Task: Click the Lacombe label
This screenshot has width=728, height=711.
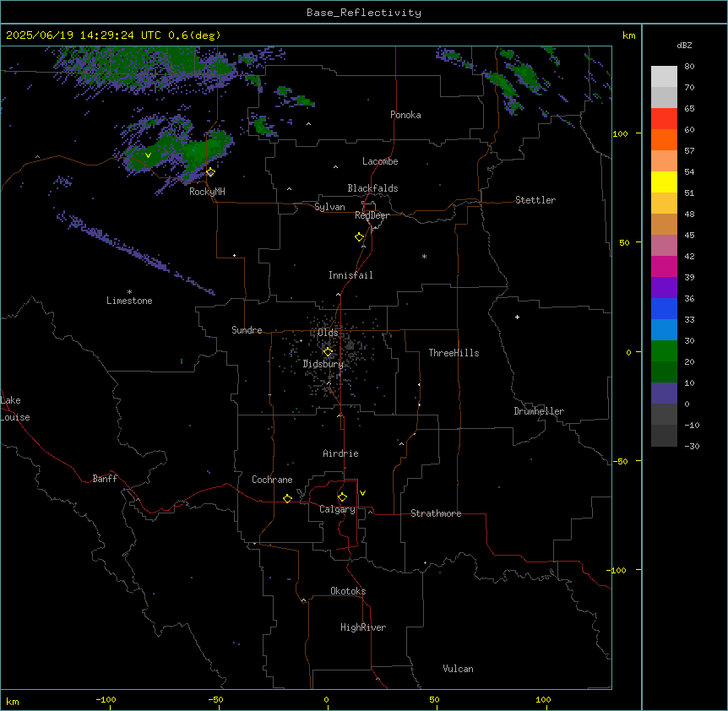Action: (380, 161)
